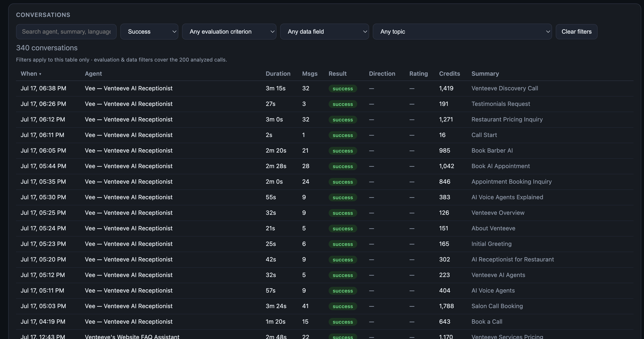The height and width of the screenshot is (339, 644).
Task: Open the Success result filter dropdown
Action: pyautogui.click(x=149, y=31)
